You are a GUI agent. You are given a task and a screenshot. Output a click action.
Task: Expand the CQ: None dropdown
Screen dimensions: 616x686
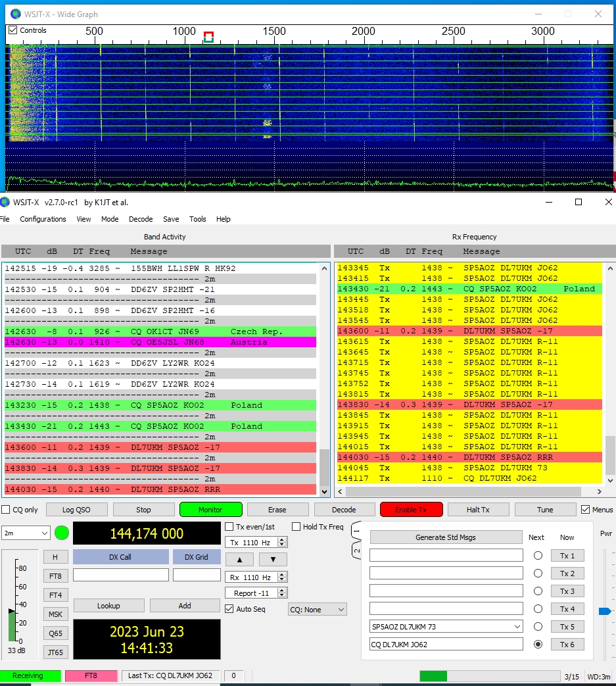point(318,610)
